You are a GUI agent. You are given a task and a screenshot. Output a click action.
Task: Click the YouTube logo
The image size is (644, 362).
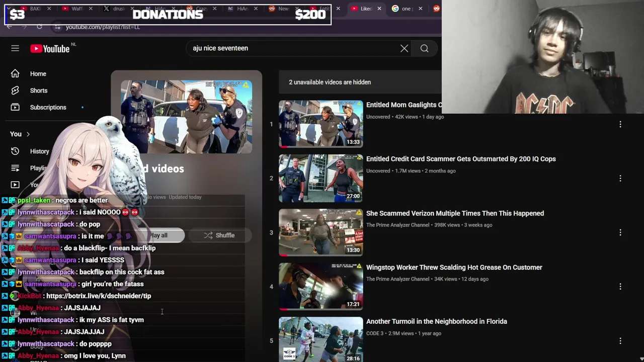pos(49,49)
